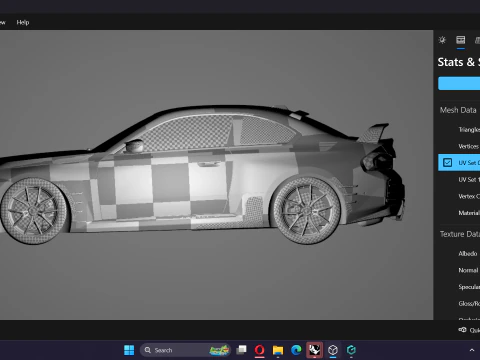This screenshot has width=480, height=360.
Task: Open the Help menu
Action: [x=23, y=22]
